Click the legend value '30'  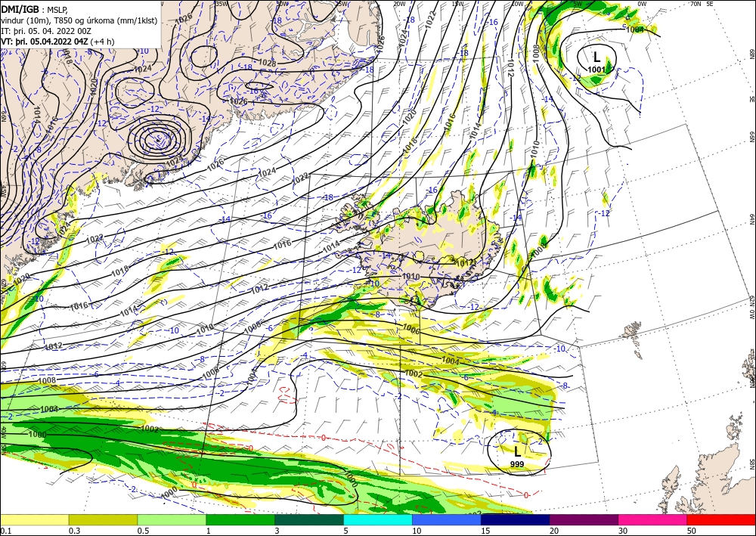coord(623,531)
